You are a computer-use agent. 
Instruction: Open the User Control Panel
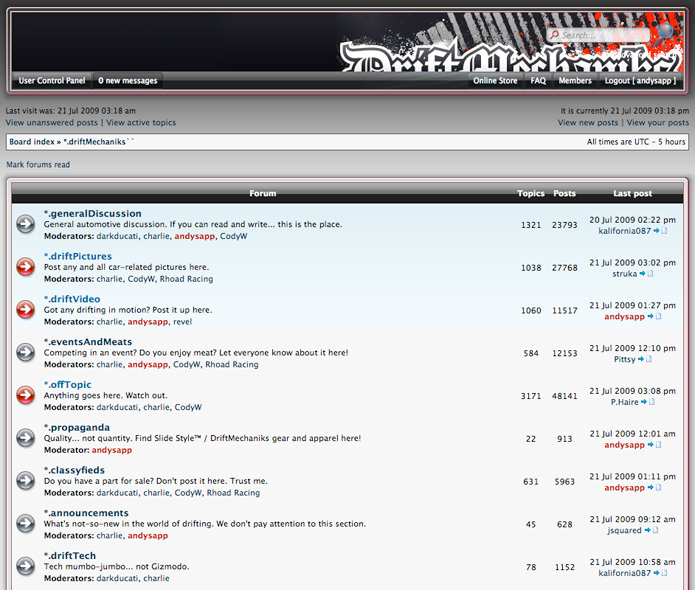pos(52,81)
